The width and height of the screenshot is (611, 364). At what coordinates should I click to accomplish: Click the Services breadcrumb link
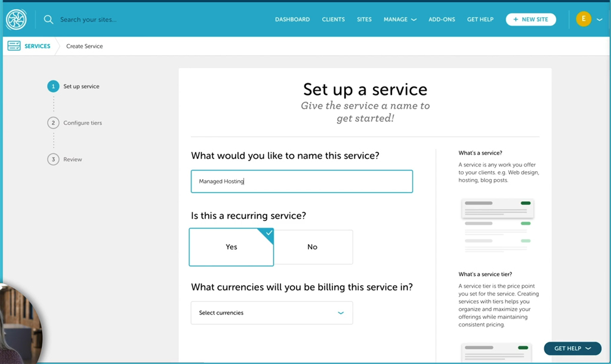tap(38, 46)
